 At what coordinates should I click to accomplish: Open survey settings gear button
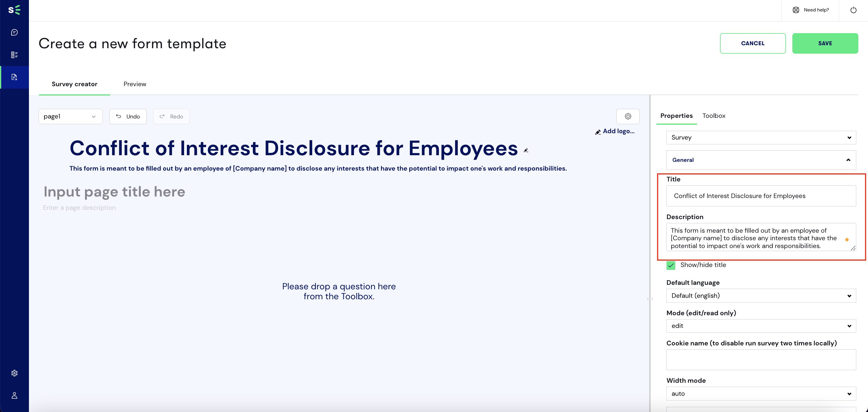628,116
